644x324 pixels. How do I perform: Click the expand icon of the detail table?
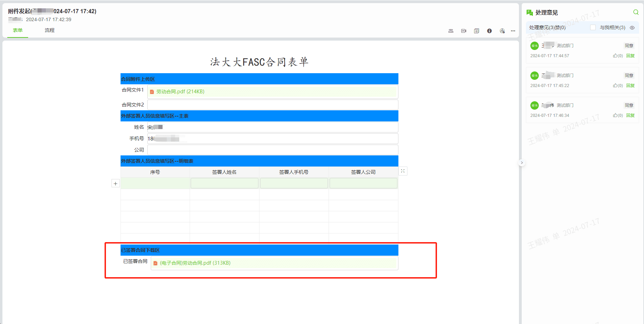tap(403, 171)
